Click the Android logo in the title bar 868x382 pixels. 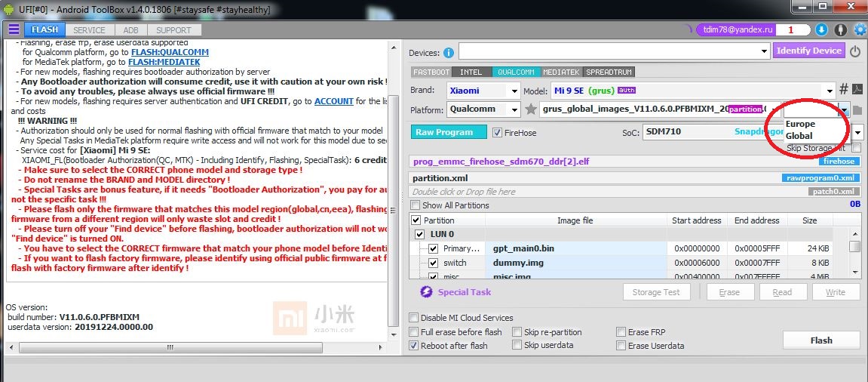tap(9, 8)
